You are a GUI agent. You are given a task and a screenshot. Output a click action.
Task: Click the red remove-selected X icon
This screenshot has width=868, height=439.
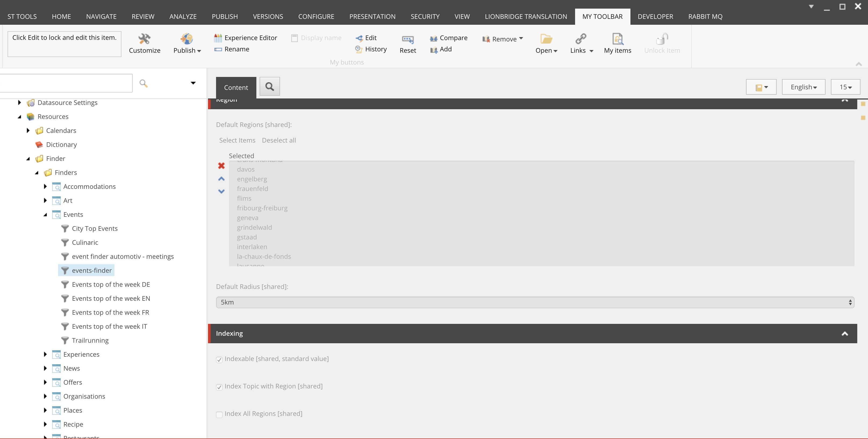(221, 165)
